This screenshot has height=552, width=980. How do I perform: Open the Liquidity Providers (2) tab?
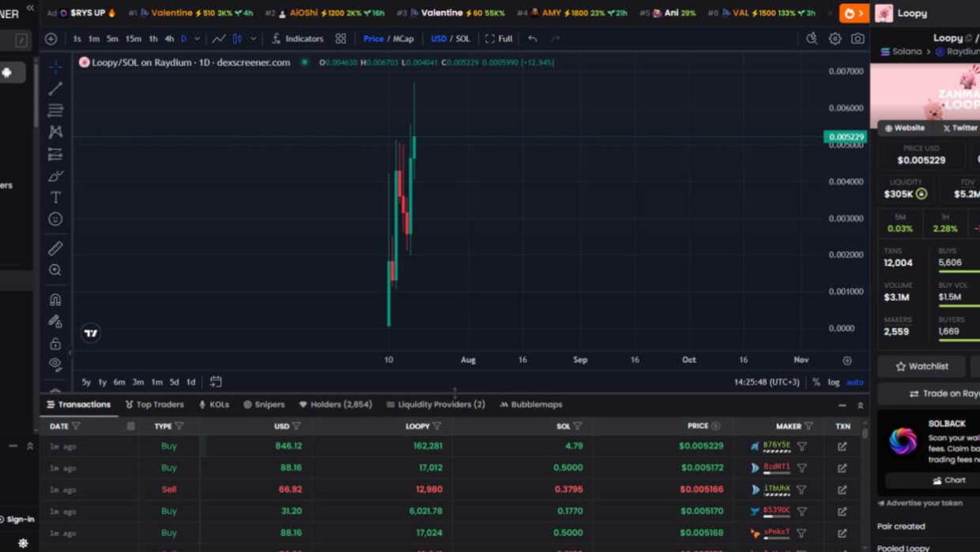coord(435,404)
